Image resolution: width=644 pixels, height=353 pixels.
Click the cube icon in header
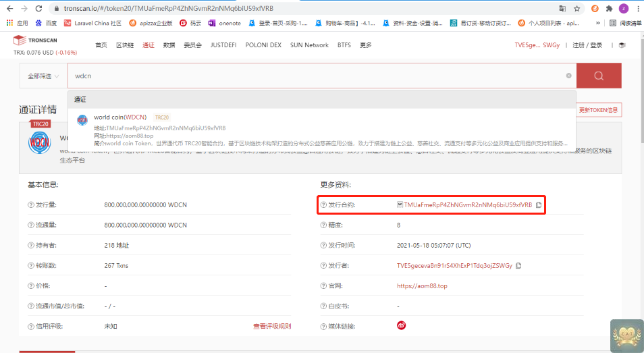622,45
